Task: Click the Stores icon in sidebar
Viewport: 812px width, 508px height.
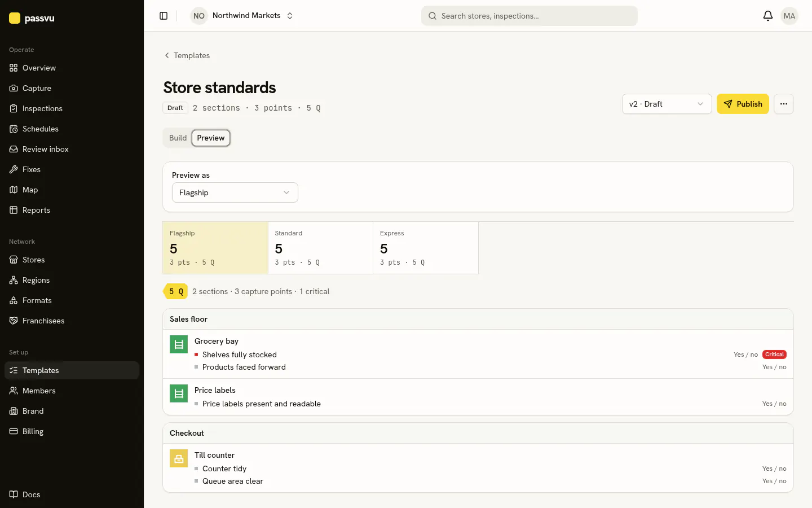Action: (x=14, y=260)
